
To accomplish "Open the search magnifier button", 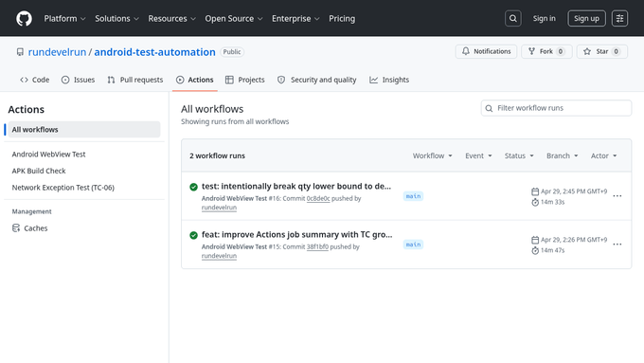I will (x=513, y=19).
